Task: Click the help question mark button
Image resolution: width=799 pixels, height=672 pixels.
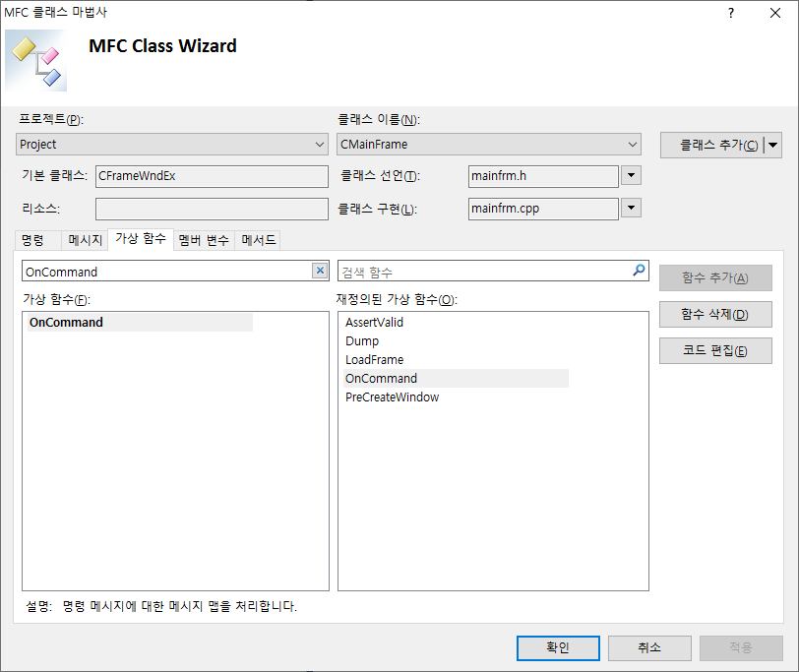Action: 731,13
